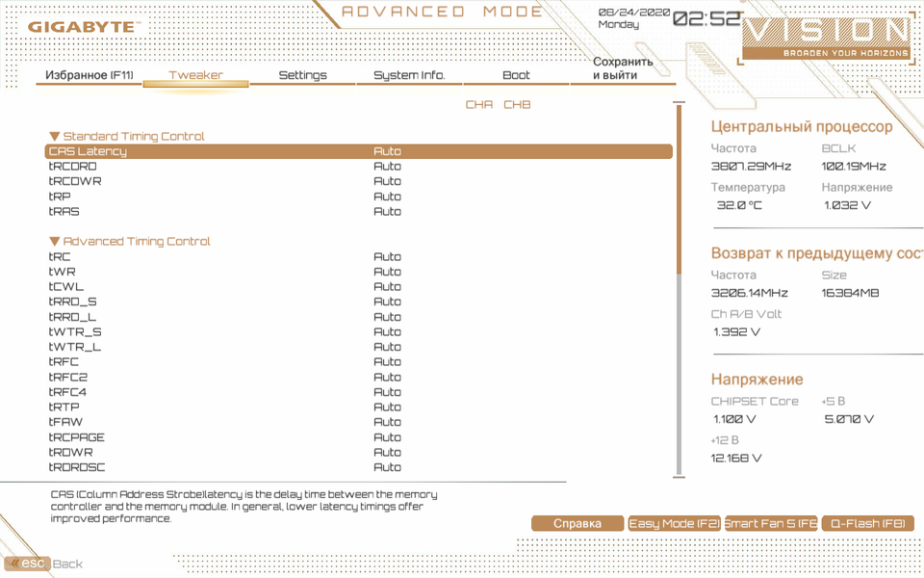Select the tRDWR setting row
This screenshot has width=924, height=578.
358,452
